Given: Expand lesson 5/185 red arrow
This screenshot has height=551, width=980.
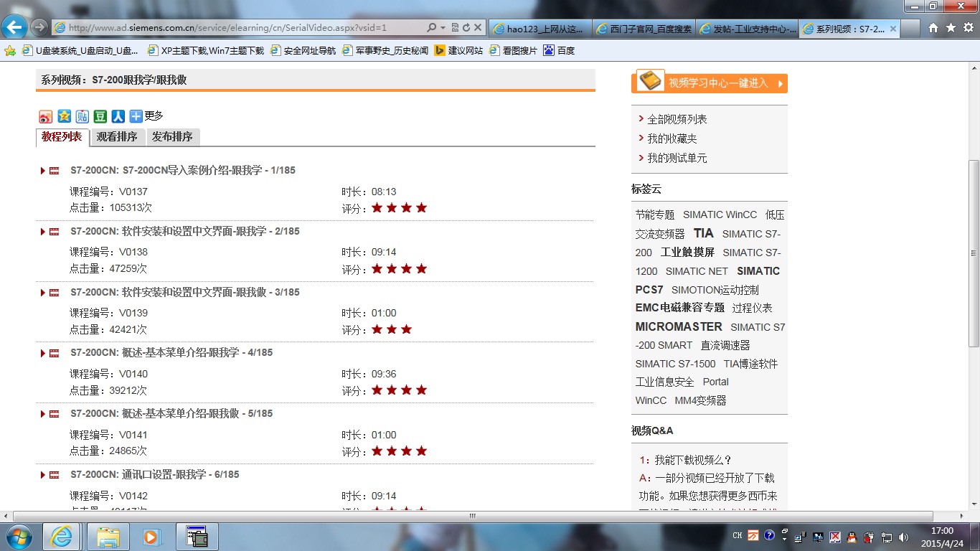Looking at the screenshot, I should pyautogui.click(x=43, y=414).
